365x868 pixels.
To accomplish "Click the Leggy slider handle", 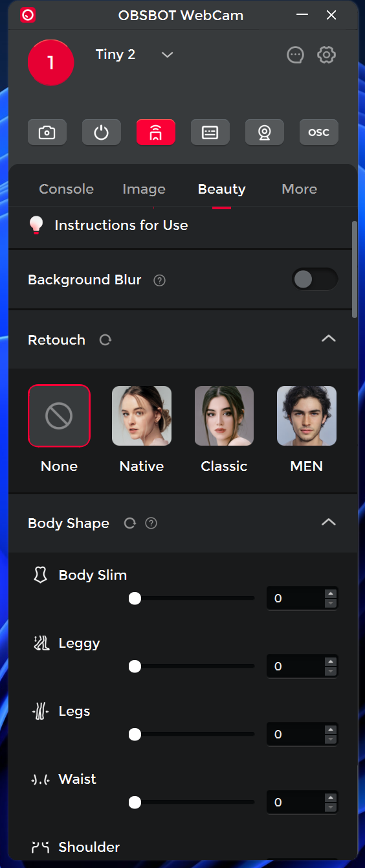I will click(135, 666).
